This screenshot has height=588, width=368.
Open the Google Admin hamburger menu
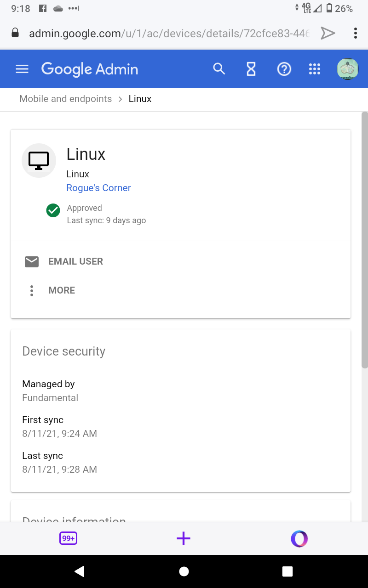pyautogui.click(x=22, y=69)
